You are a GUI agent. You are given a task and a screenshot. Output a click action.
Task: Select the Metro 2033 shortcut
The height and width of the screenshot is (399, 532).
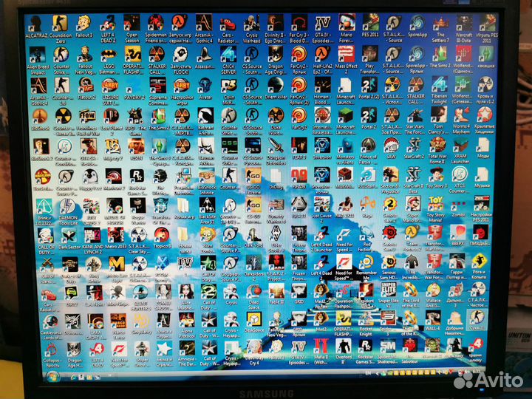(115, 235)
